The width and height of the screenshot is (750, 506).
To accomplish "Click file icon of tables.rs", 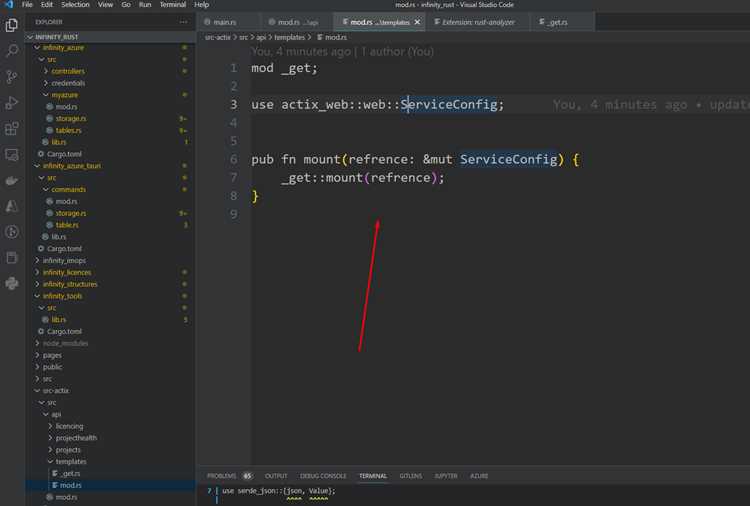I will tap(49, 130).
